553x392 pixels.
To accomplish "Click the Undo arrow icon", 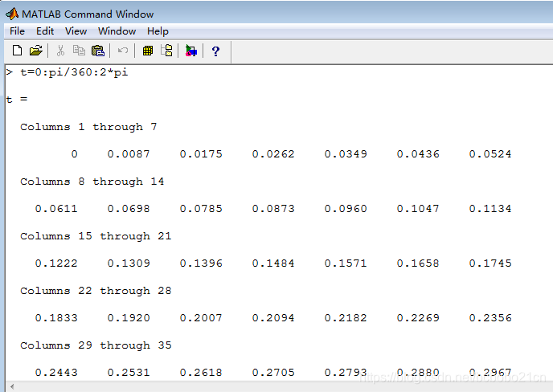I will [123, 51].
